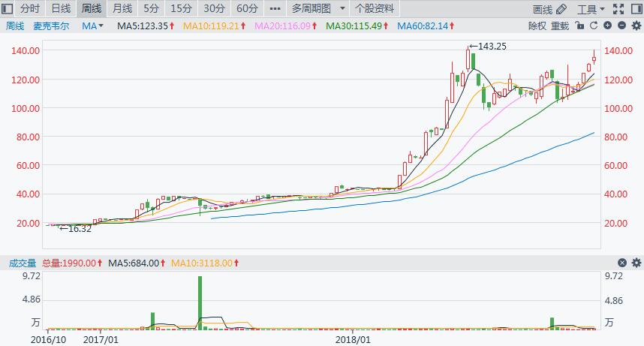Refresh the chart with the reload arrow
This screenshot has width=644, height=346.
click(x=594, y=26)
